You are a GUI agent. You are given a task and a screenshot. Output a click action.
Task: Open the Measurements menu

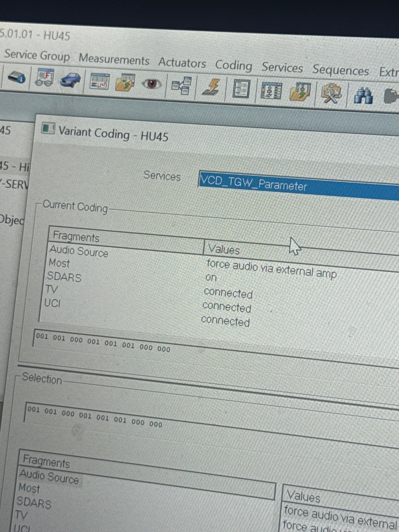tap(114, 59)
